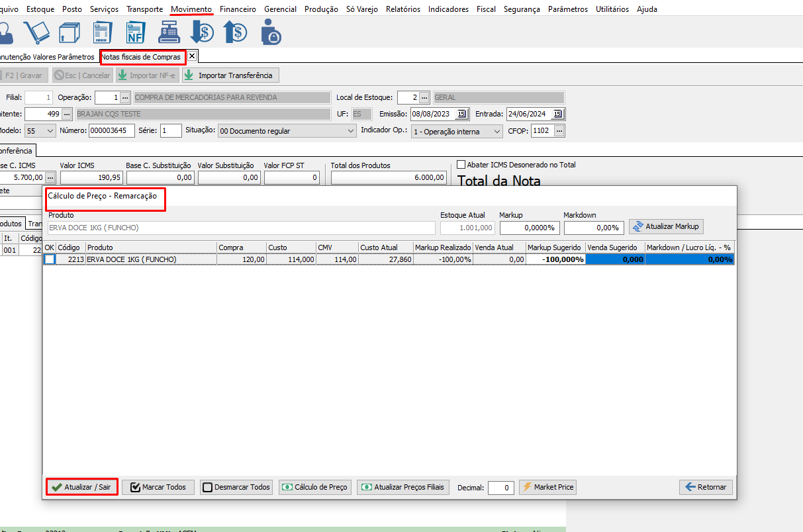
Task: Click the dollar up-arrow toolbar icon
Action: pos(234,32)
